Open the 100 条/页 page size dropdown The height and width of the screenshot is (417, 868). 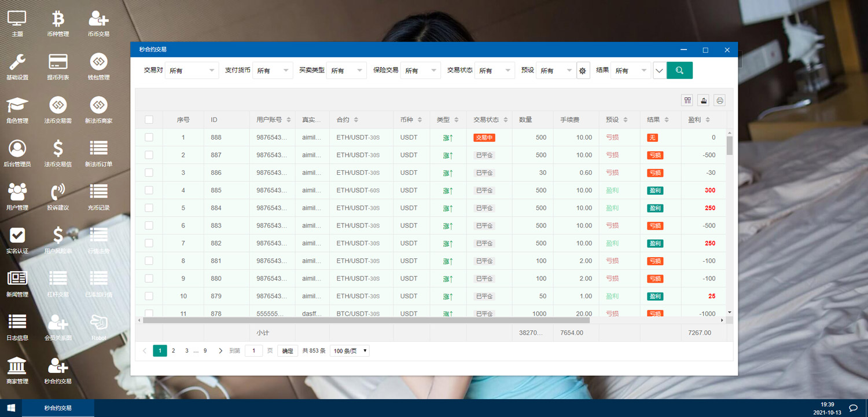[x=350, y=351]
